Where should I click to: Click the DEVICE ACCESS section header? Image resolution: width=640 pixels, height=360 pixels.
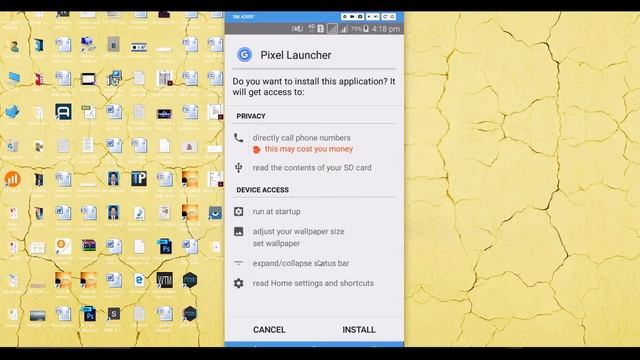262,190
